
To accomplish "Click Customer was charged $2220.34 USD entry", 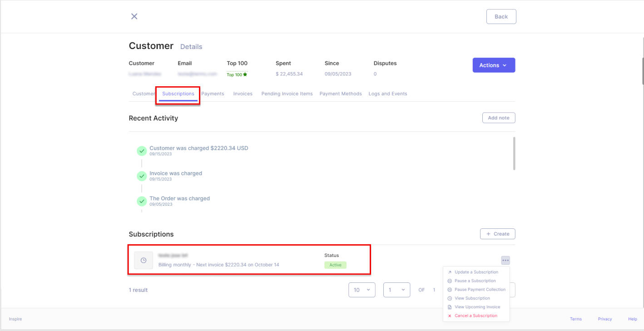I will [199, 148].
